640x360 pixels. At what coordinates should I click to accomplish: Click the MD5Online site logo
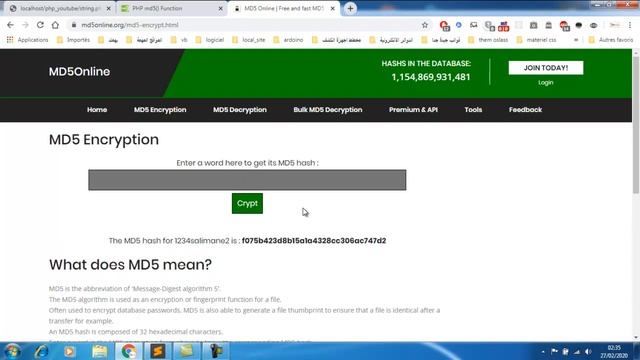[79, 72]
